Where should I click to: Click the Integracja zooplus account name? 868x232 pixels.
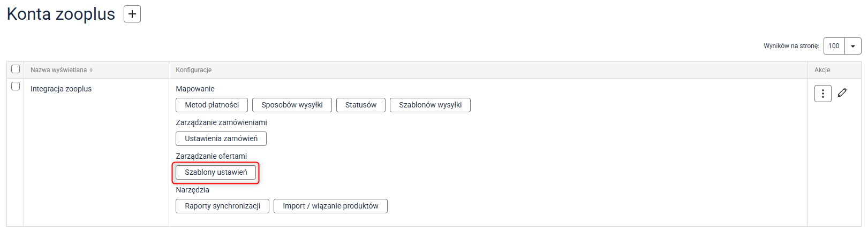point(61,89)
